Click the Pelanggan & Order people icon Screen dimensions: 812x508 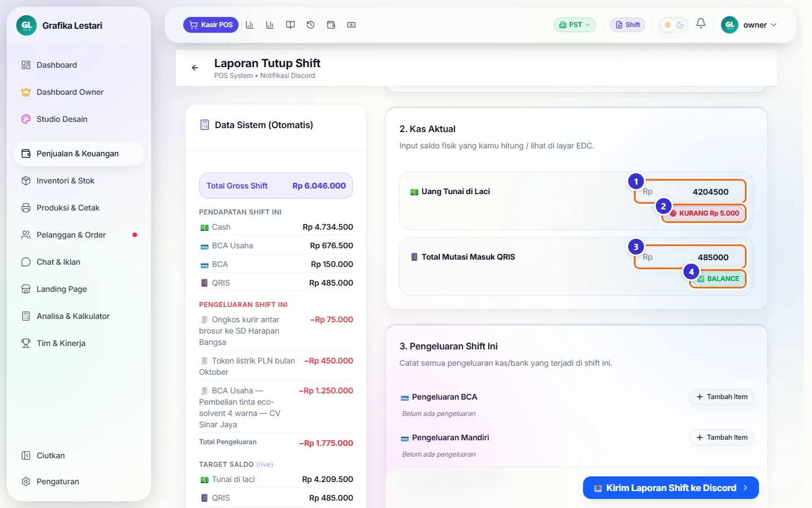tap(26, 235)
